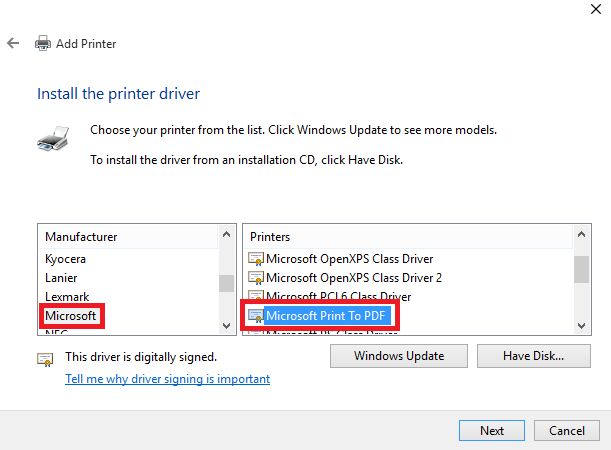Screen dimensions: 611x450
Task: Select Kyocera in the Manufacturer list
Action: pos(65,259)
